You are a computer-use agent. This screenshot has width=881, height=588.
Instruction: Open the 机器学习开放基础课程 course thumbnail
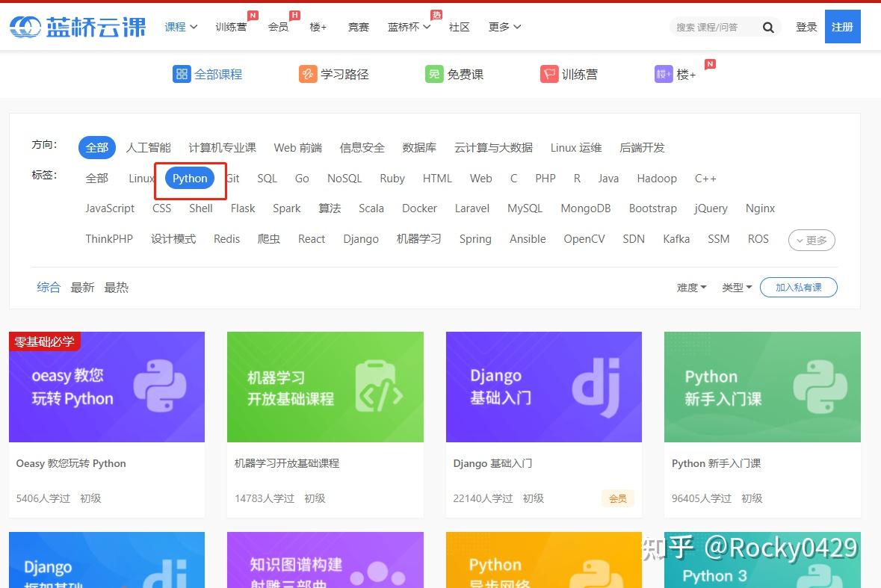(x=325, y=387)
